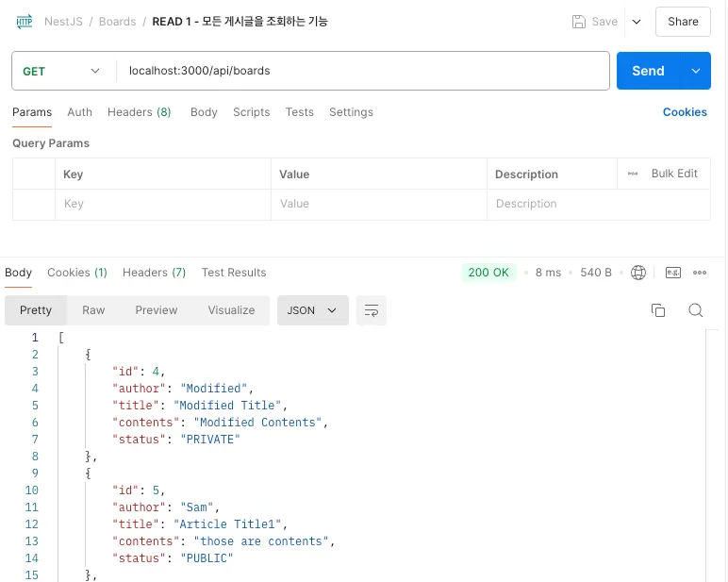Click the request URL input field

tap(363, 71)
